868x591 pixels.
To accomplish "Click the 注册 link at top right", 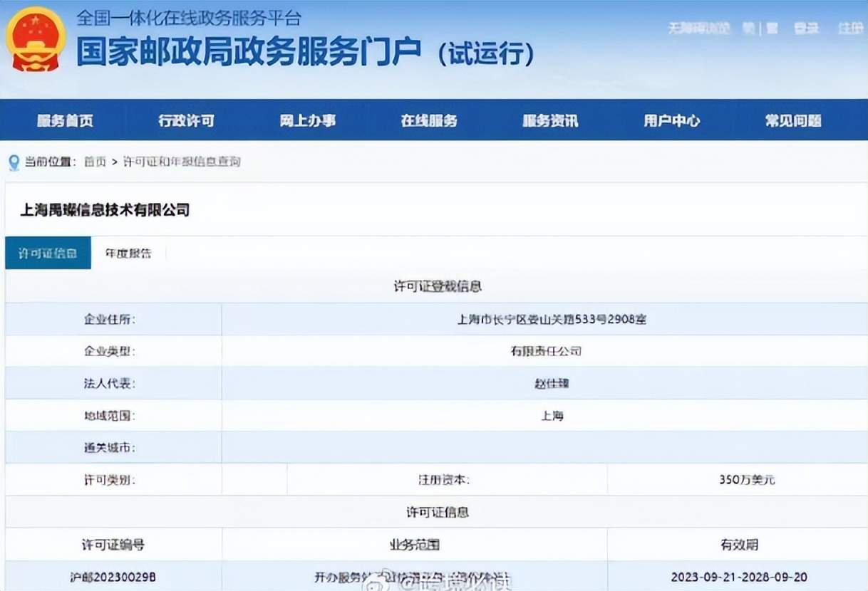I will tap(850, 28).
